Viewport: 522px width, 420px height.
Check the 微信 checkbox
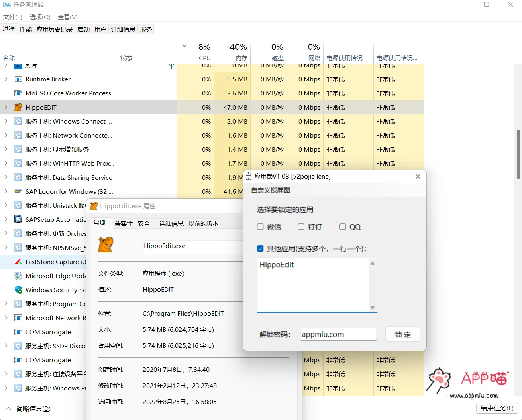pyautogui.click(x=260, y=227)
